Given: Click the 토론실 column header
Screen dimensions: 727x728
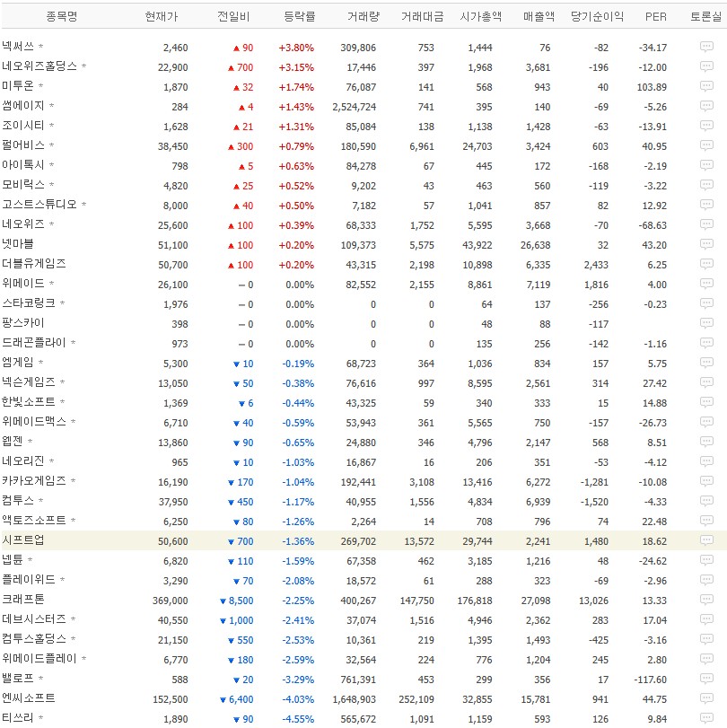Looking at the screenshot, I should (x=705, y=17).
